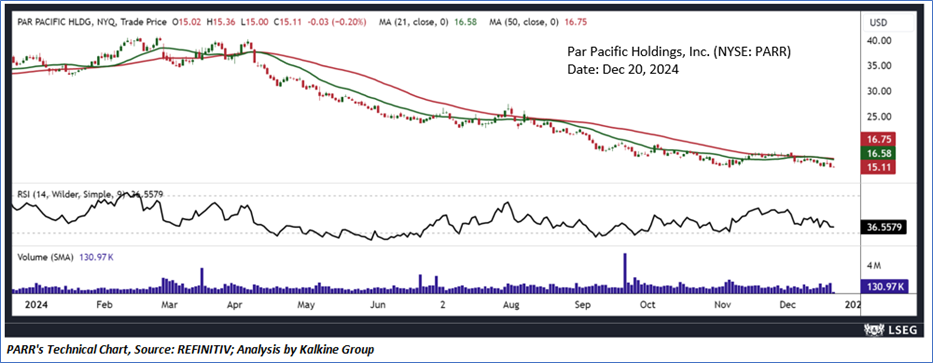Click the RSI (14, Wilder, Simple, 9) indicator label
The width and height of the screenshot is (933, 363).
pos(71,194)
